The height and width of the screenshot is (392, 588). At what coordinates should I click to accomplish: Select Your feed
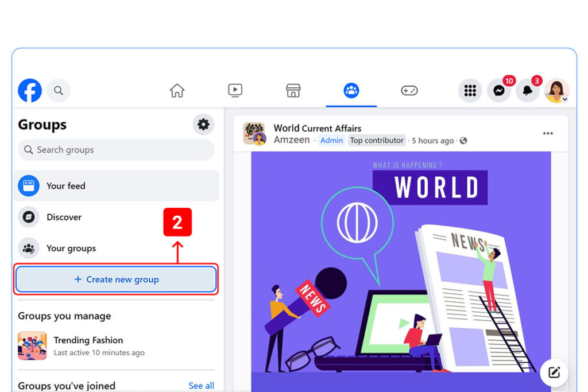click(x=116, y=186)
